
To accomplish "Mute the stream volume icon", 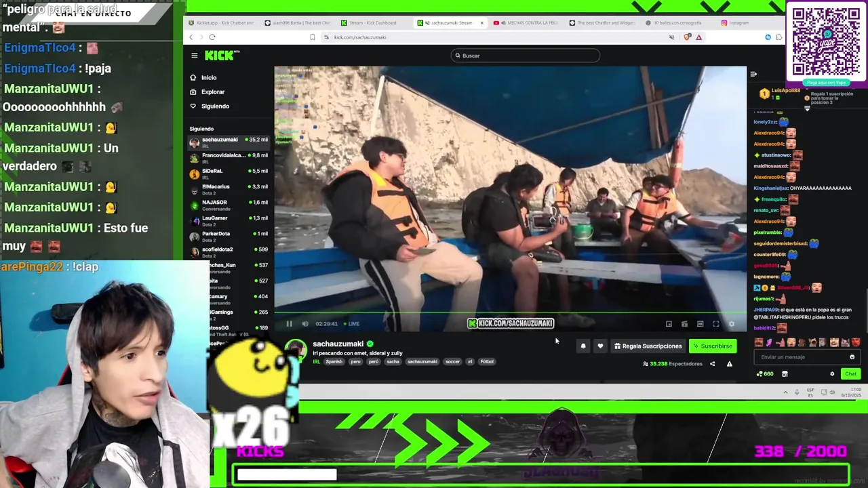I will tap(304, 324).
